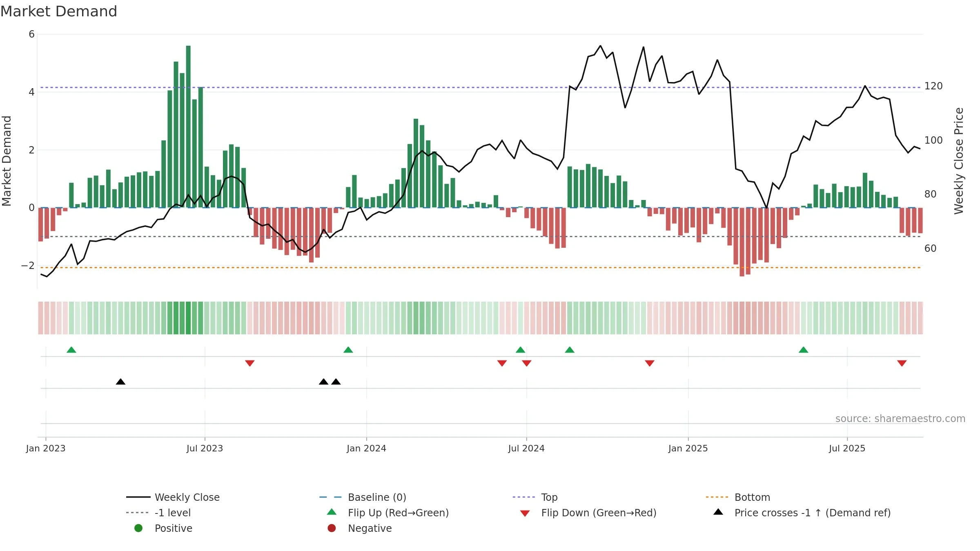Click the source: sharemaestro.com text

coord(900,419)
